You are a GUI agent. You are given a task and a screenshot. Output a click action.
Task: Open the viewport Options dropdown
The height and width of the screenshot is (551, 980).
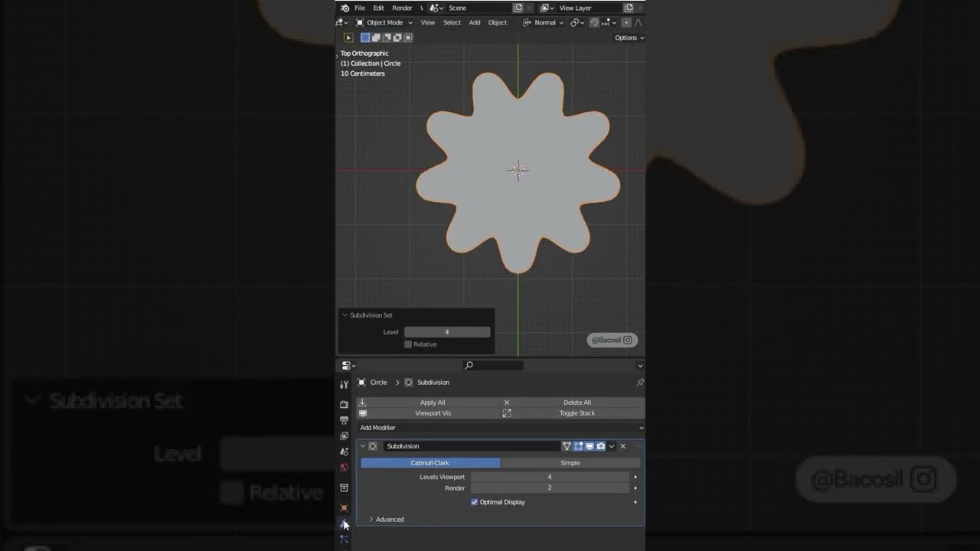pyautogui.click(x=629, y=37)
